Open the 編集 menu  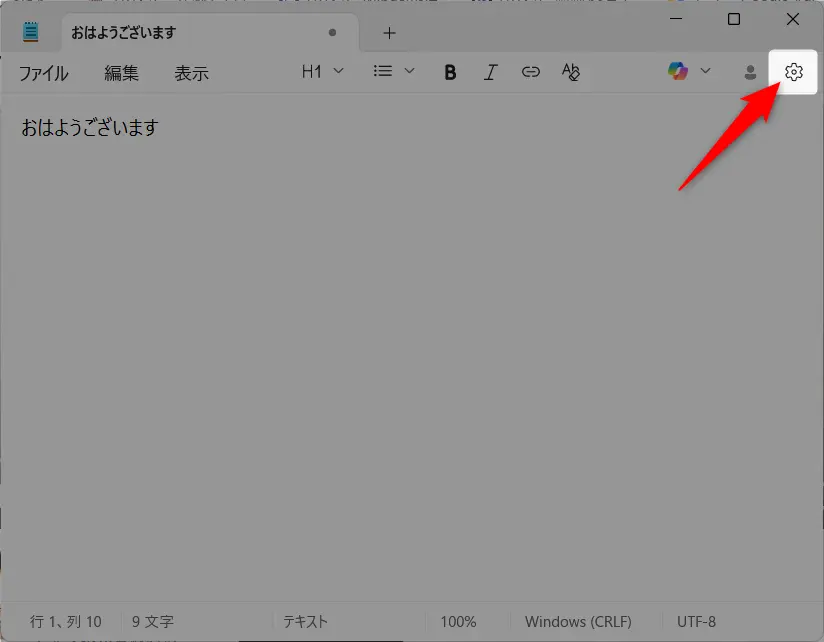click(121, 73)
